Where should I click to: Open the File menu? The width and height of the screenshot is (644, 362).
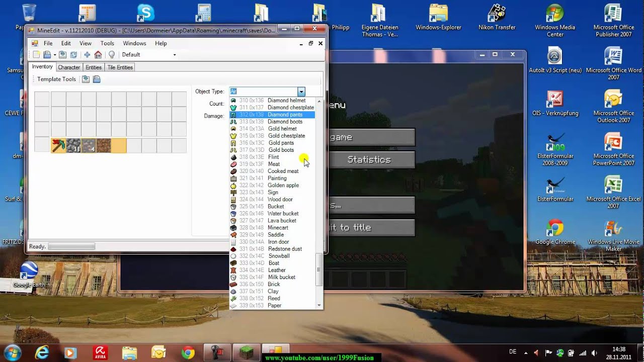click(x=48, y=43)
